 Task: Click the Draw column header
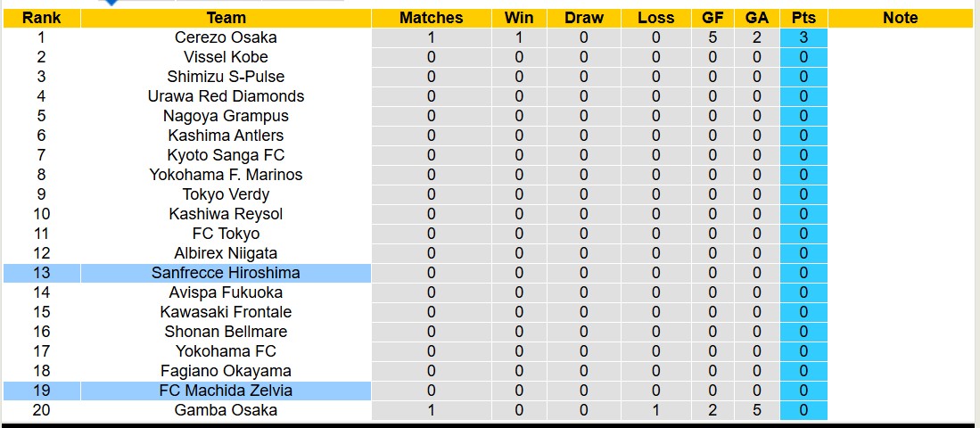pyautogui.click(x=584, y=18)
